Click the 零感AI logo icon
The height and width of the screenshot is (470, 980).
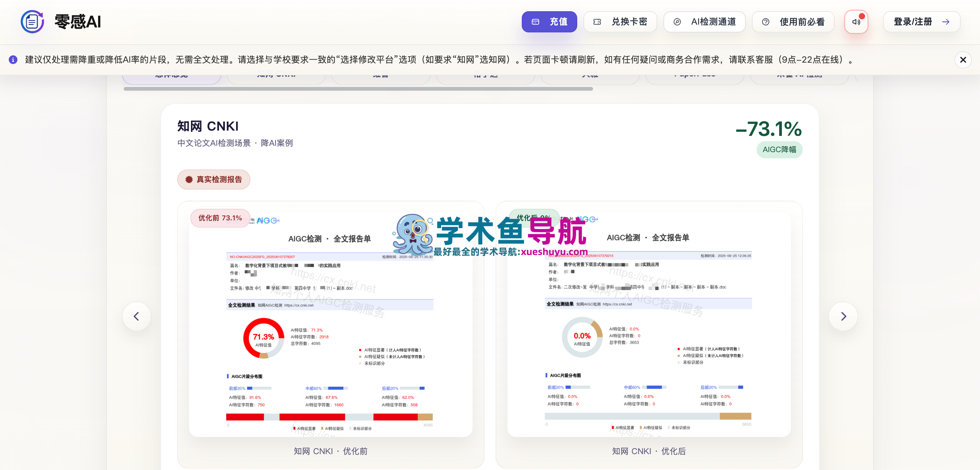point(32,22)
